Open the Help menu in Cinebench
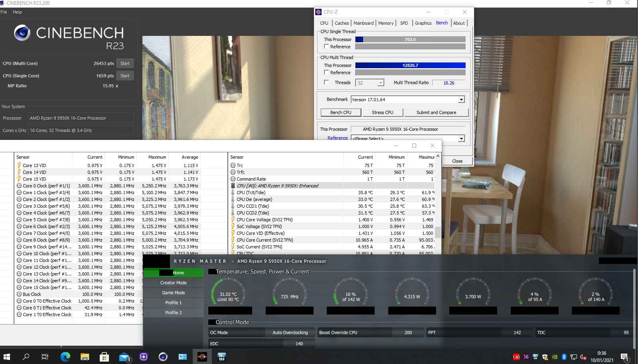This screenshot has height=364, width=638. point(17,12)
